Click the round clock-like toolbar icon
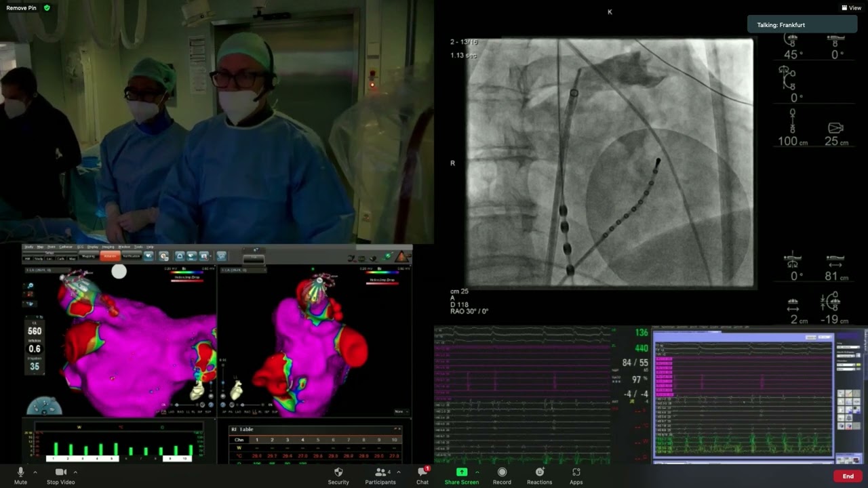868x488 pixels. pyautogui.click(x=163, y=256)
